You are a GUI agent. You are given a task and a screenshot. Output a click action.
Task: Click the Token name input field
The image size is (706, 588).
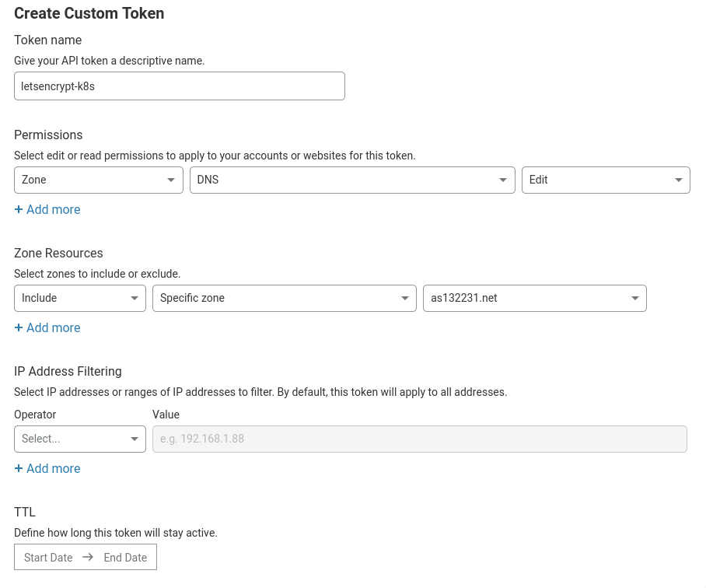[179, 86]
